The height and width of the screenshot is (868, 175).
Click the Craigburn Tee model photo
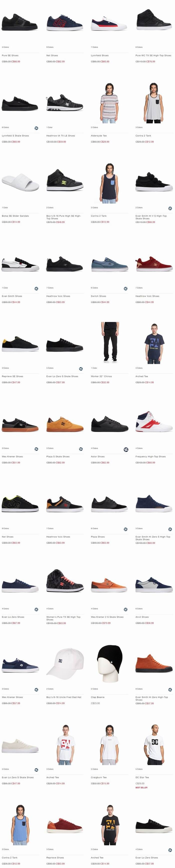[109, 745]
